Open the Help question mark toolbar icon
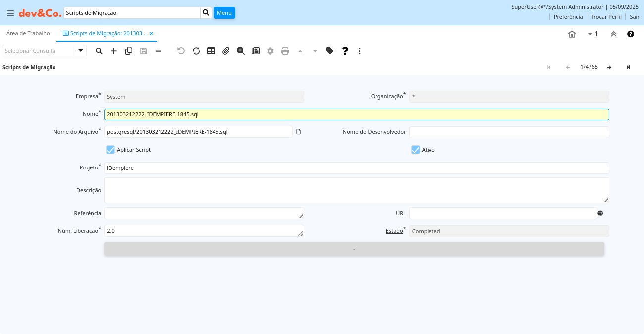Image resolution: width=644 pixels, height=334 pixels. tap(345, 51)
